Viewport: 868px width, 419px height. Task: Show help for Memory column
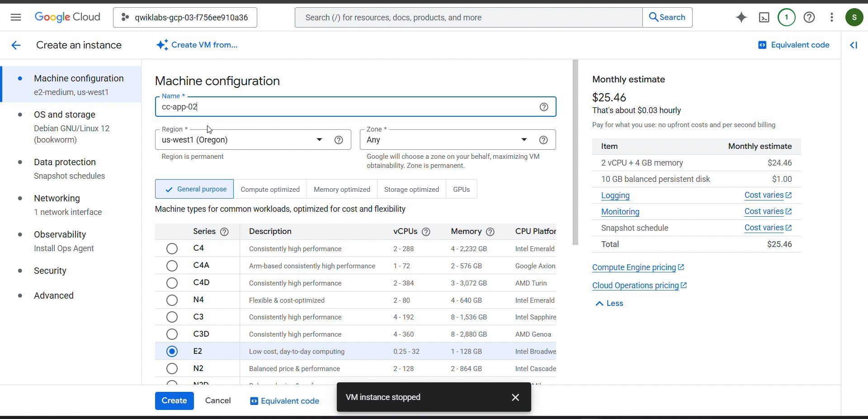coord(490,232)
